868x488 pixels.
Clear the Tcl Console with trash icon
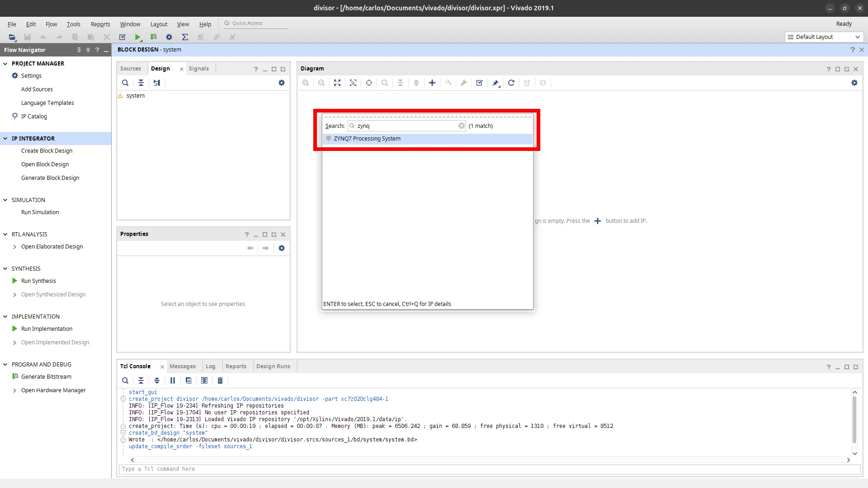[220, 380]
